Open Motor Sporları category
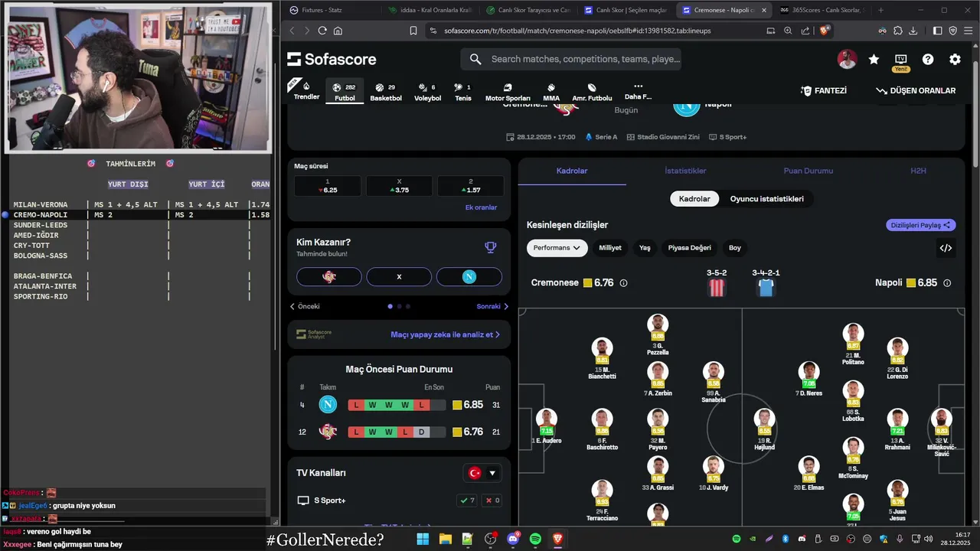The image size is (980, 551). [x=508, y=92]
